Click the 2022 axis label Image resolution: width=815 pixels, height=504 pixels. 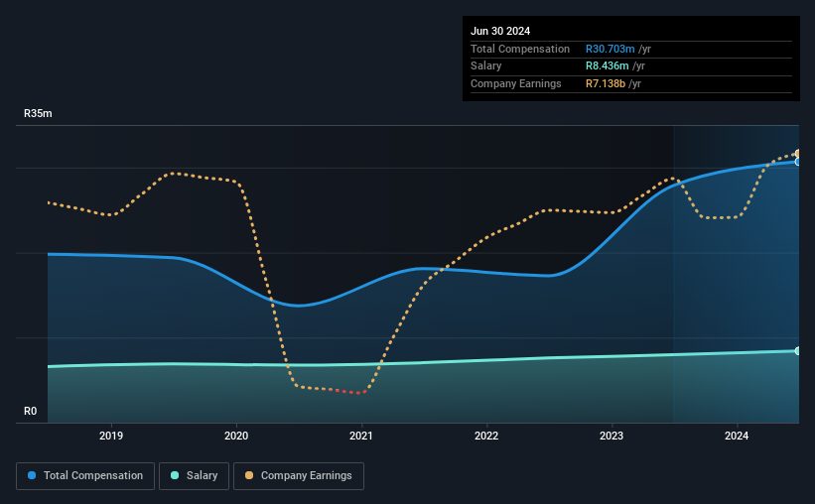pos(486,436)
